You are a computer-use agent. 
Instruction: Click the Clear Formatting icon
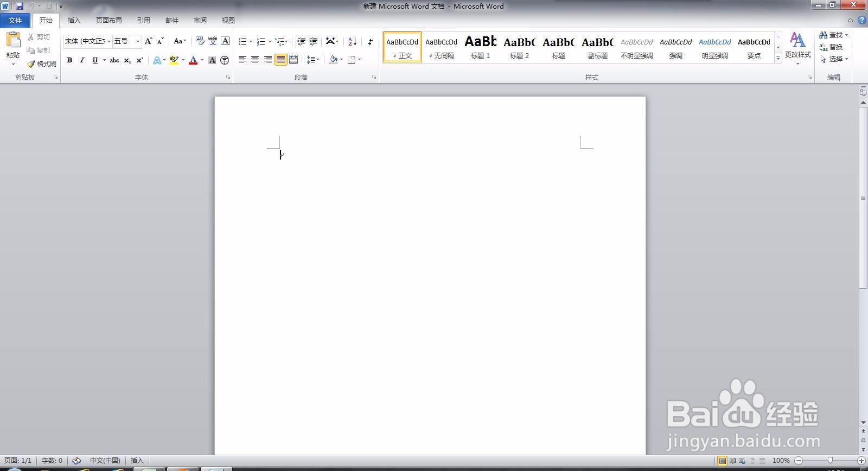[200, 41]
